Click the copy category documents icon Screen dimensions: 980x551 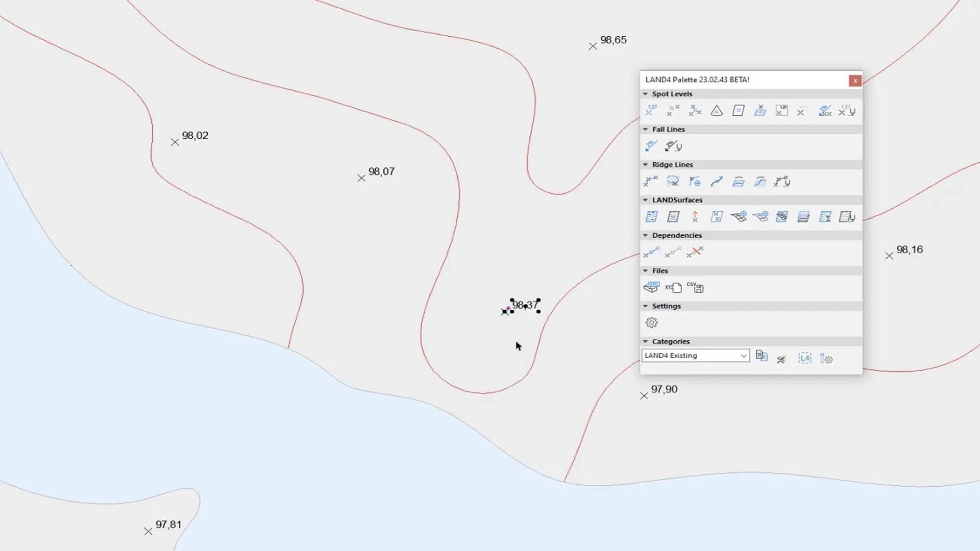click(x=762, y=356)
